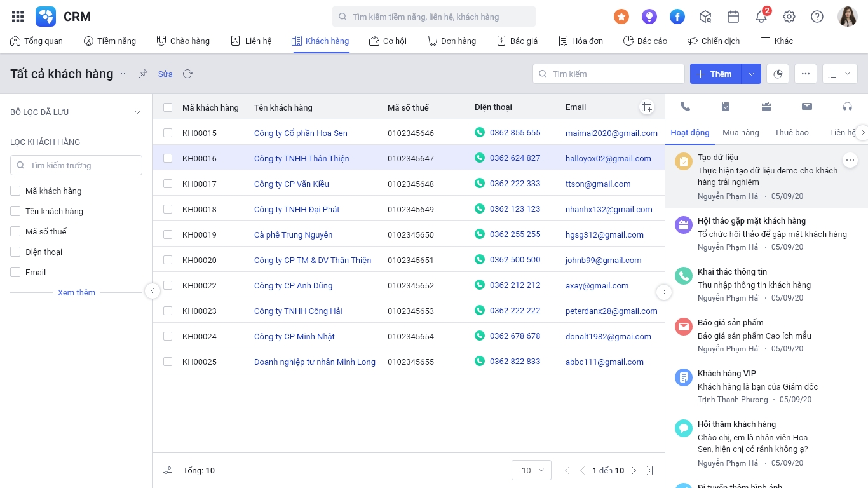Toggle the select-all checkbox in table header
868x488 pixels.
[168, 107]
